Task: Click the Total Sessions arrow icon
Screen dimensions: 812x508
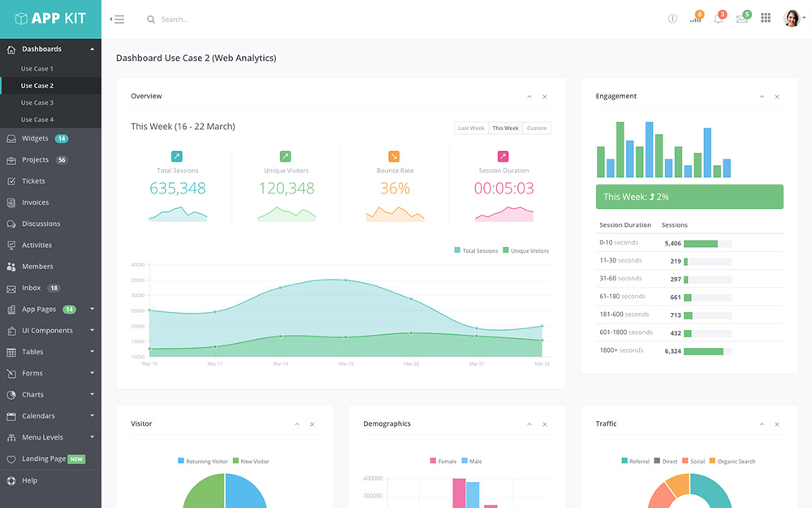Action: (177, 156)
